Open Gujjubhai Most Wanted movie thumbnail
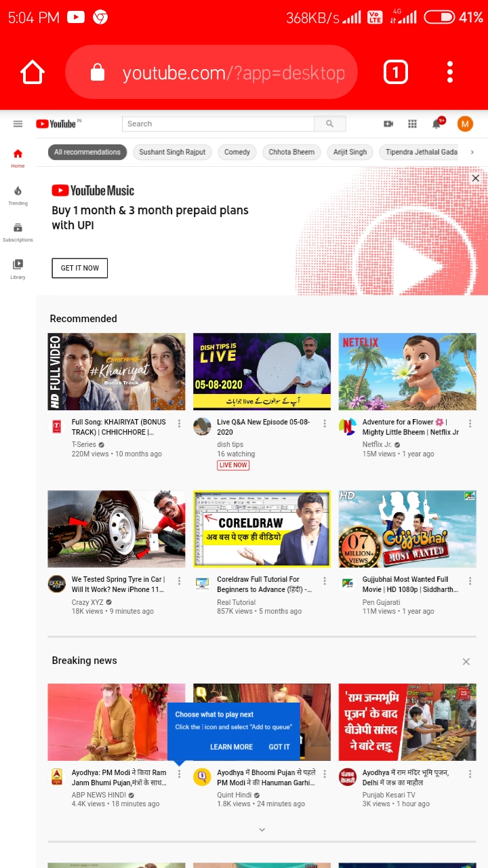488x868 pixels. (407, 529)
